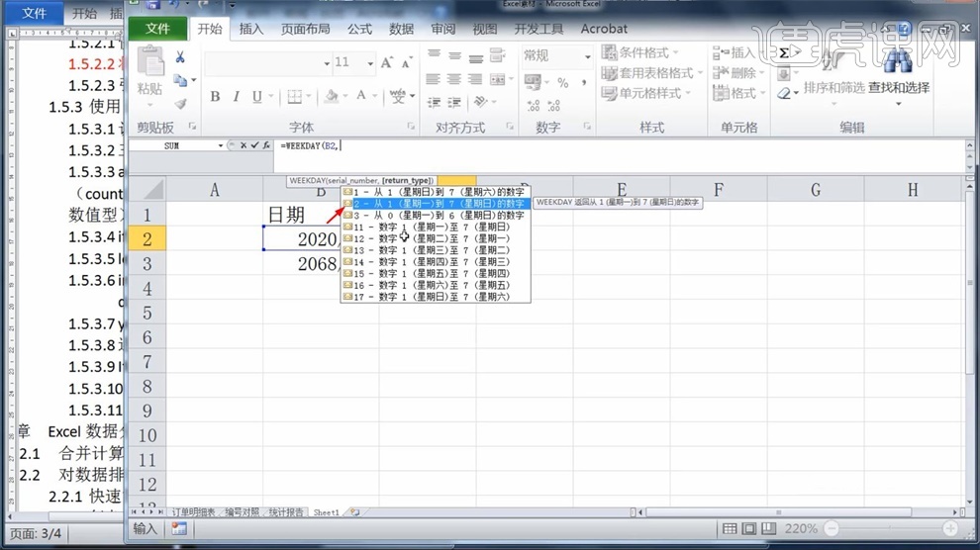Screen dimensions: 980x550
Task: Click the Top Align icon
Action: [x=434, y=55]
